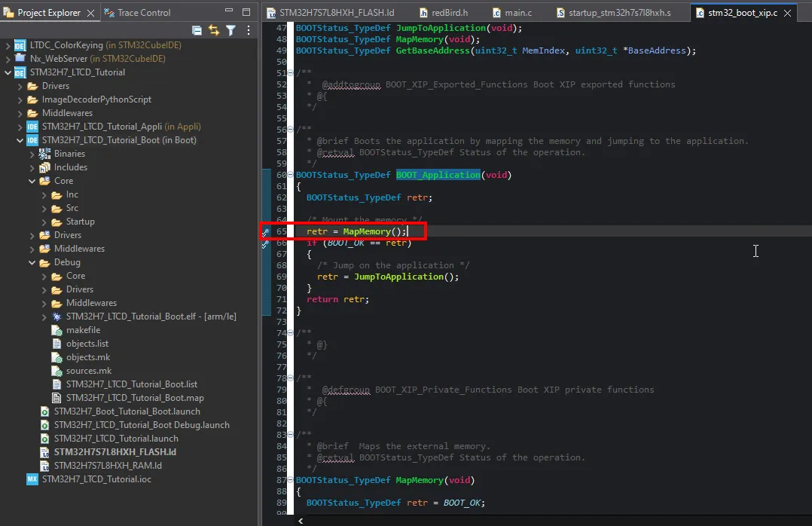Select the Src folder
Screen dimensions: 812x526
coord(72,208)
